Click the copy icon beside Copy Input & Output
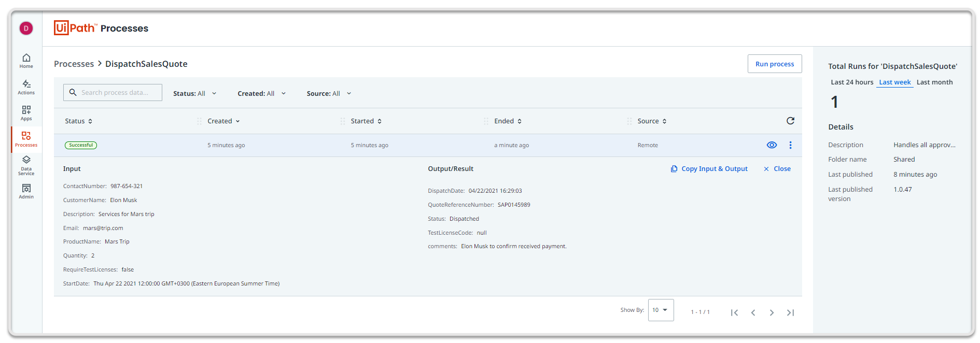980x343 pixels. point(674,169)
